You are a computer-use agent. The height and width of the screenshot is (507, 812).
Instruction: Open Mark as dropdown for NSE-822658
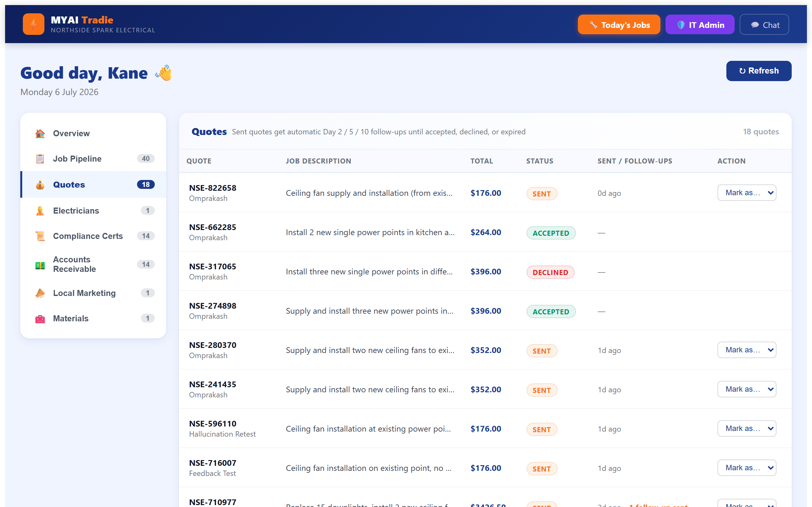747,193
